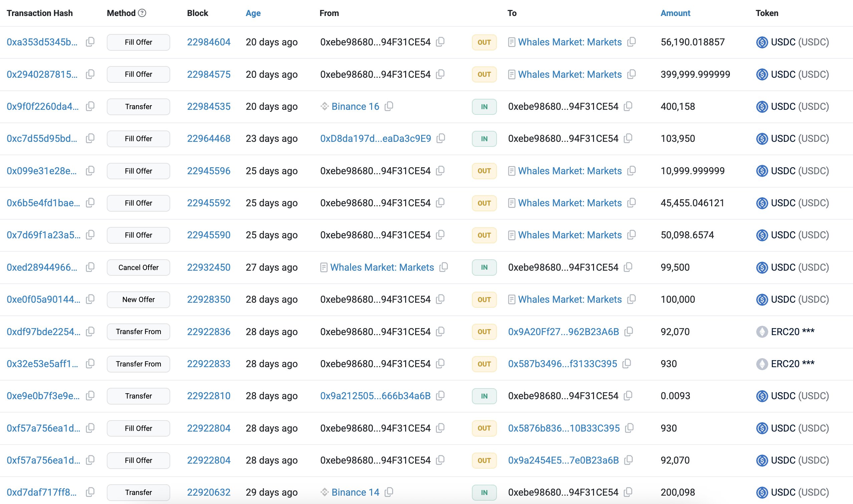Copy transaction hash 0xdf97bde2254
The width and height of the screenshot is (853, 504).
pyautogui.click(x=90, y=332)
